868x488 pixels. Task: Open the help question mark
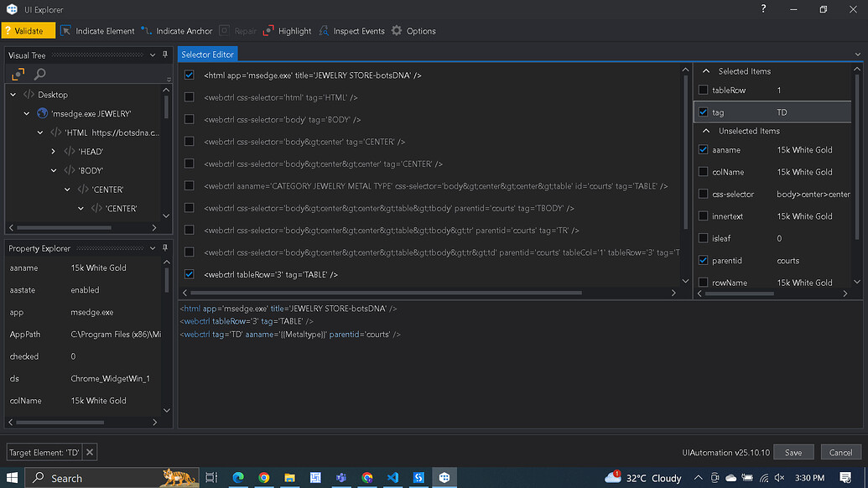pyautogui.click(x=763, y=9)
